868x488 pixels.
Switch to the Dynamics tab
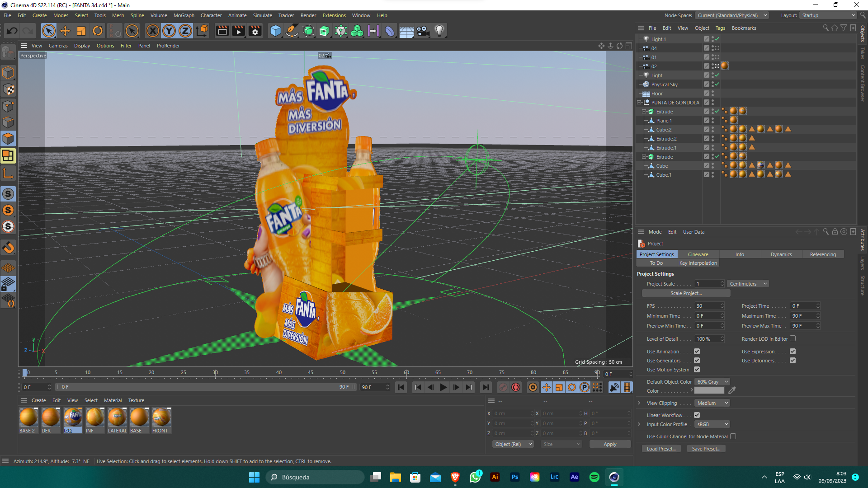781,254
